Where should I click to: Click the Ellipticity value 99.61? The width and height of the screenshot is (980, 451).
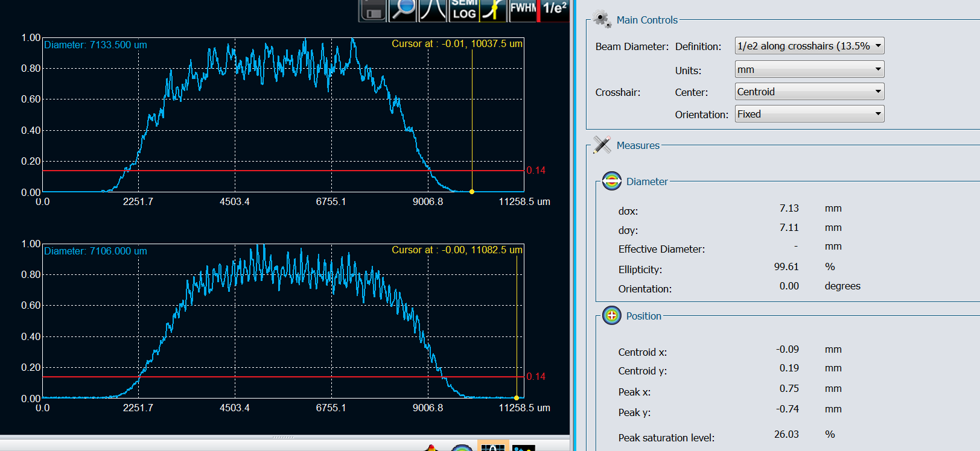pos(786,266)
